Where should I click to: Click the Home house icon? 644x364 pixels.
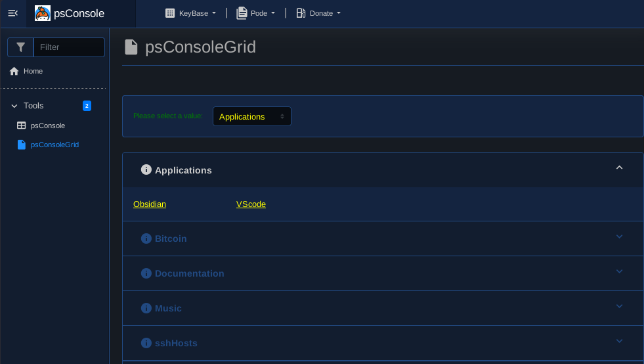14,71
